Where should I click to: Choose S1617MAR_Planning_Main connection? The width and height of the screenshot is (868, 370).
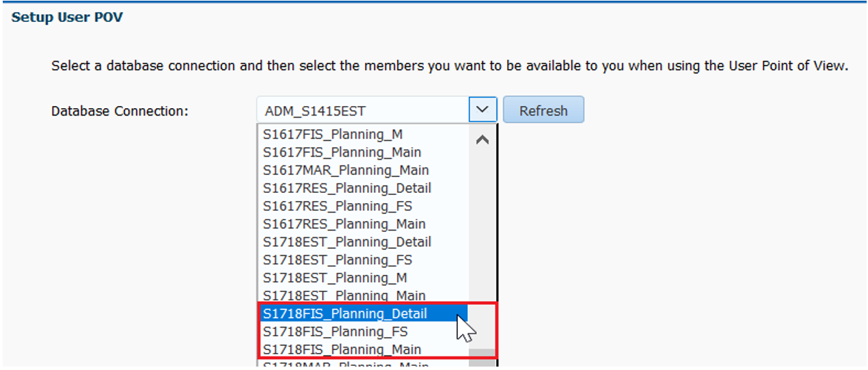pos(346,170)
